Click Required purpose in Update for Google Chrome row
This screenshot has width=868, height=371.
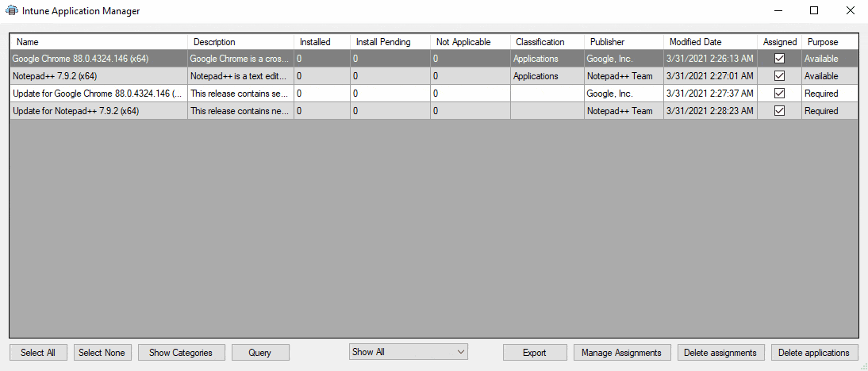(821, 94)
